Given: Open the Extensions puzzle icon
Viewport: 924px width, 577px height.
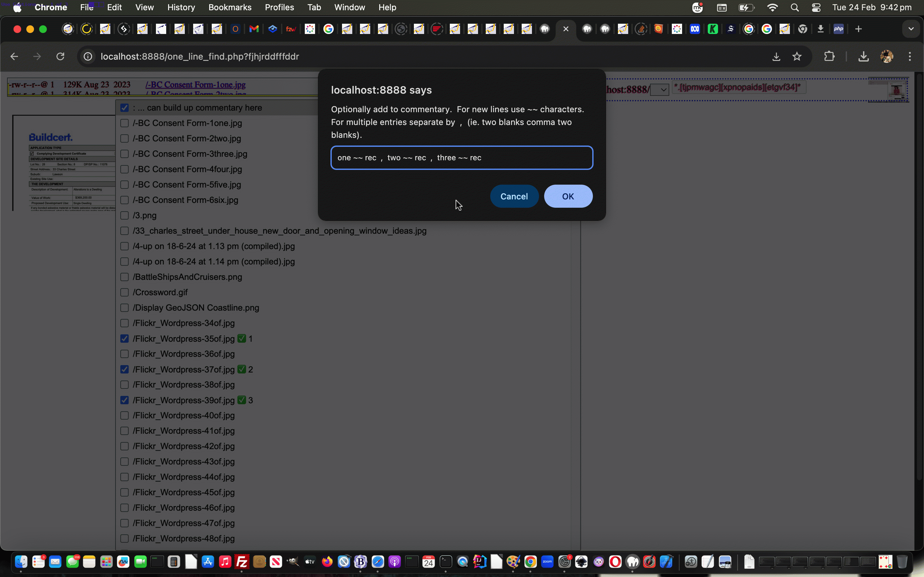Looking at the screenshot, I should (x=829, y=56).
